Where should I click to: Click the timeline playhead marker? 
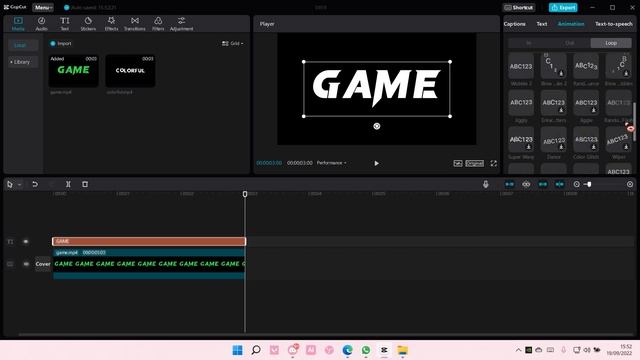[245, 194]
